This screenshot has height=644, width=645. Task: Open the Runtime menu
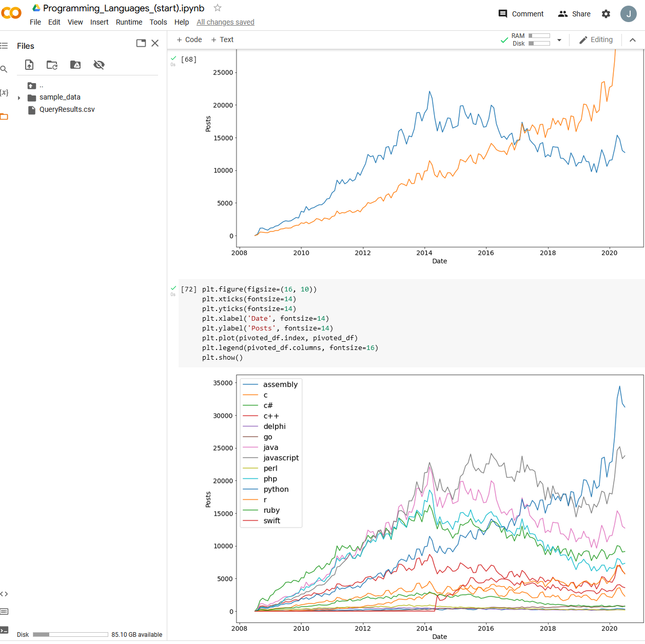pos(129,22)
